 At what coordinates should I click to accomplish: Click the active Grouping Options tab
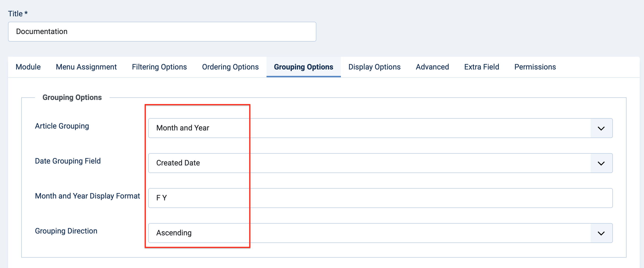[x=303, y=67]
